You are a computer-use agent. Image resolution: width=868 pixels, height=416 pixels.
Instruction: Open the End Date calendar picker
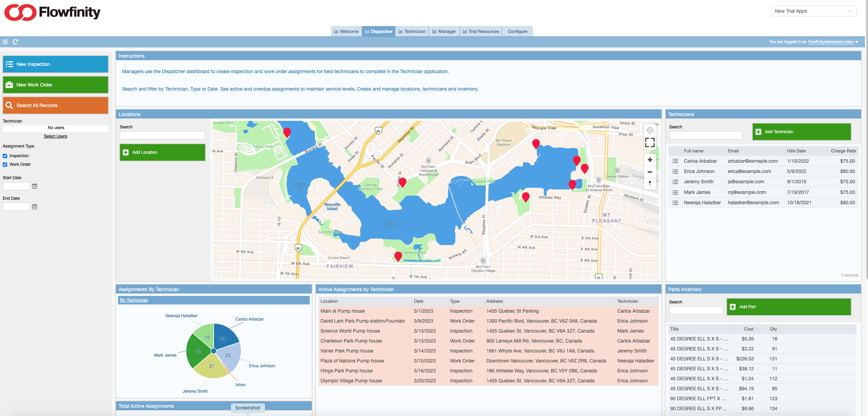[x=35, y=207]
